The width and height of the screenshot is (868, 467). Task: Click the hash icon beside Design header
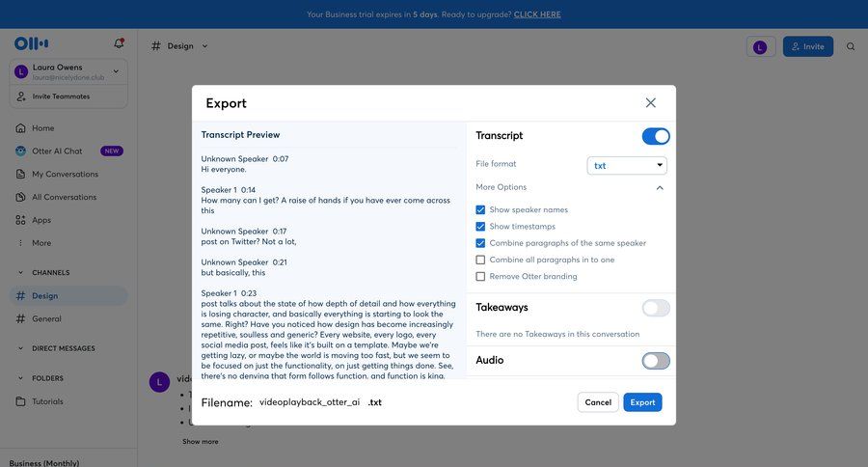[156, 46]
